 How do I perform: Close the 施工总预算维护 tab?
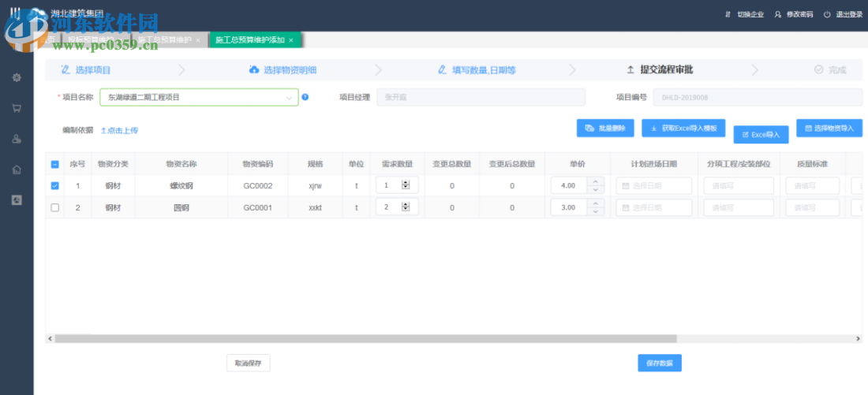click(198, 40)
